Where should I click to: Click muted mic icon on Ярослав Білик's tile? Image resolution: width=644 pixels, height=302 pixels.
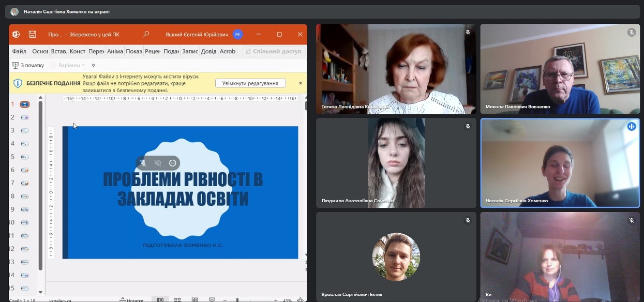pyautogui.click(x=468, y=221)
